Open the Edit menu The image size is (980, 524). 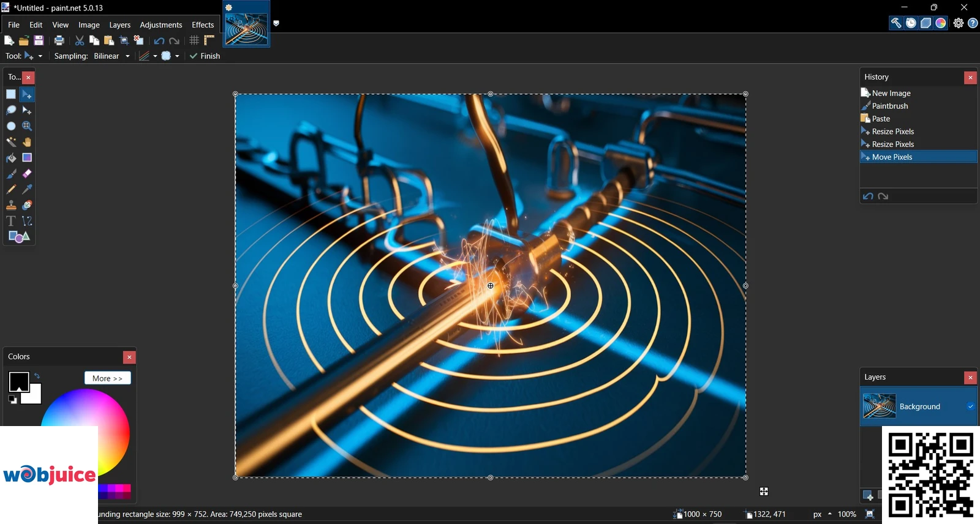pos(36,25)
